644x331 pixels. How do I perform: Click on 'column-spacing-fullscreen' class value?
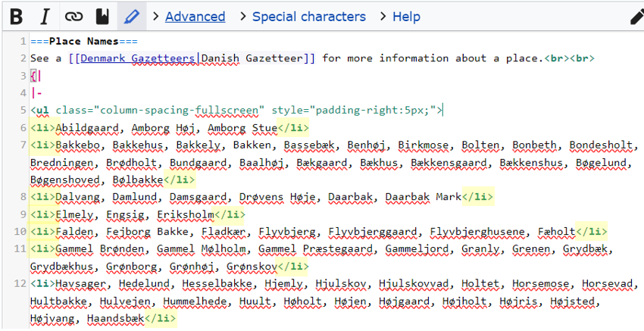coord(179,111)
